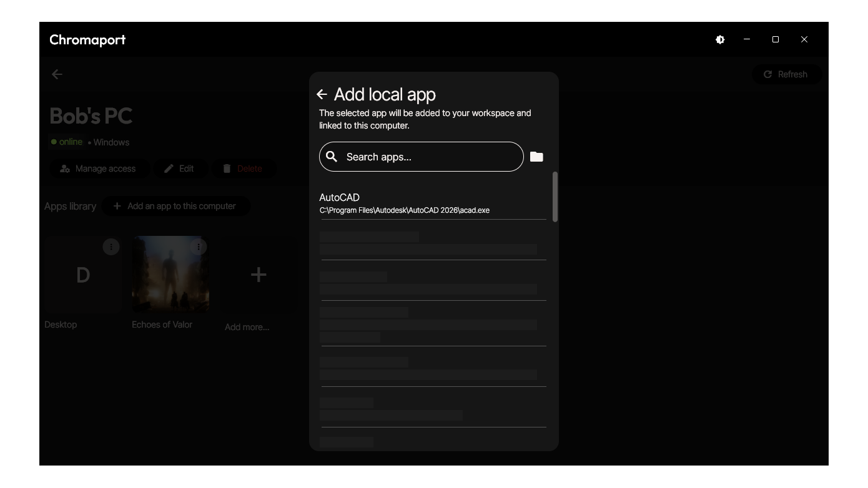Browse for an app with the folder icon
This screenshot has height=488, width=868.
(x=536, y=157)
